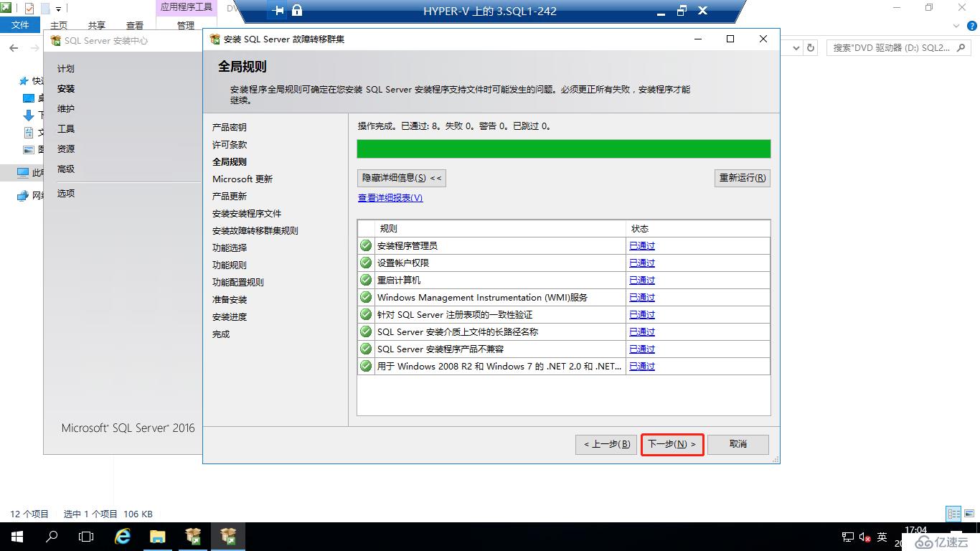980x551 pixels.
Task: Click the Next (下一步) button
Action: point(672,444)
